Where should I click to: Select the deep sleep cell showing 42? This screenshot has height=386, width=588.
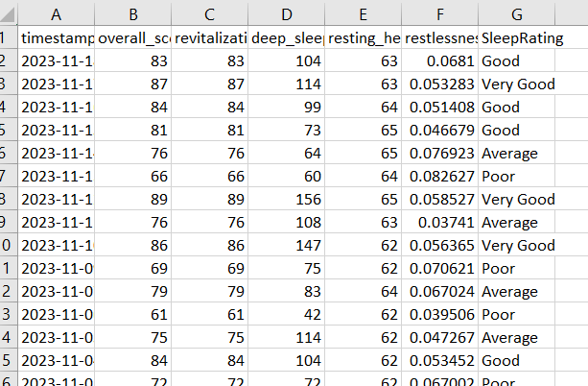point(287,315)
